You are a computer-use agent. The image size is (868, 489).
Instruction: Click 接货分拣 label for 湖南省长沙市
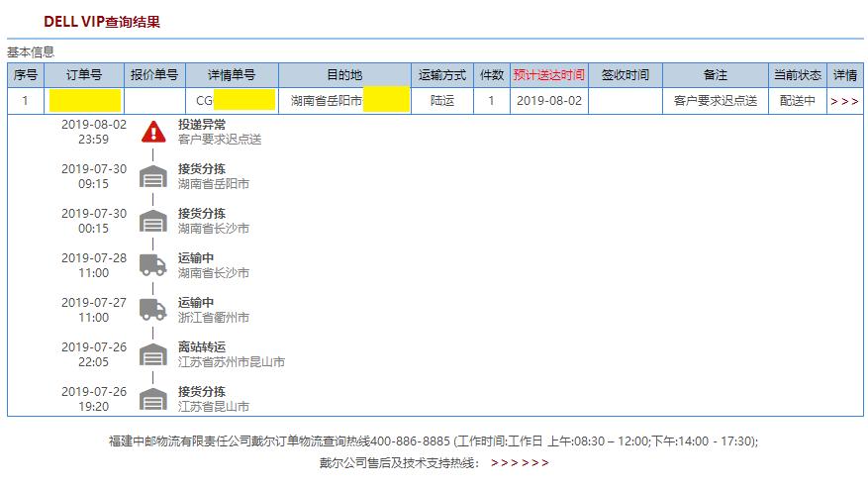coord(202,214)
